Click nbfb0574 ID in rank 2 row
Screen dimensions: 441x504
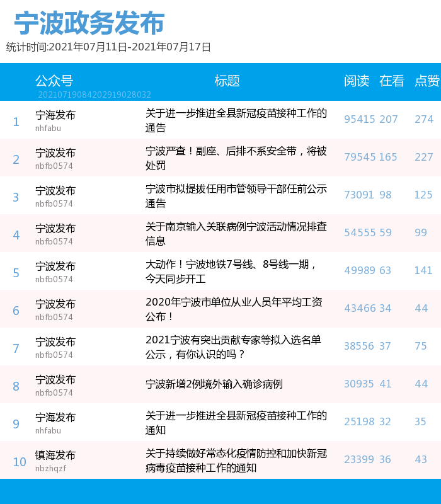tap(54, 166)
